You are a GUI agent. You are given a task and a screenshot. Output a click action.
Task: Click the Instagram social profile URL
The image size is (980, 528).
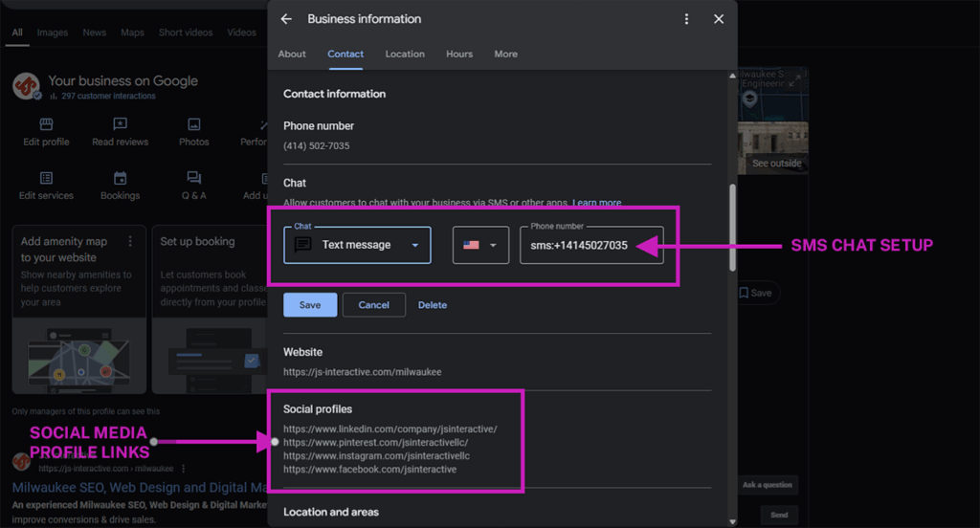point(376,456)
